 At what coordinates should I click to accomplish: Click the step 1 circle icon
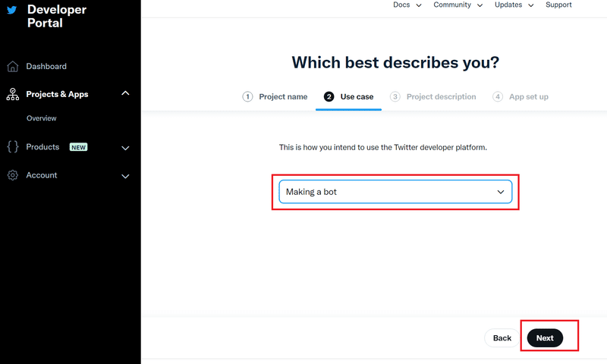247,97
